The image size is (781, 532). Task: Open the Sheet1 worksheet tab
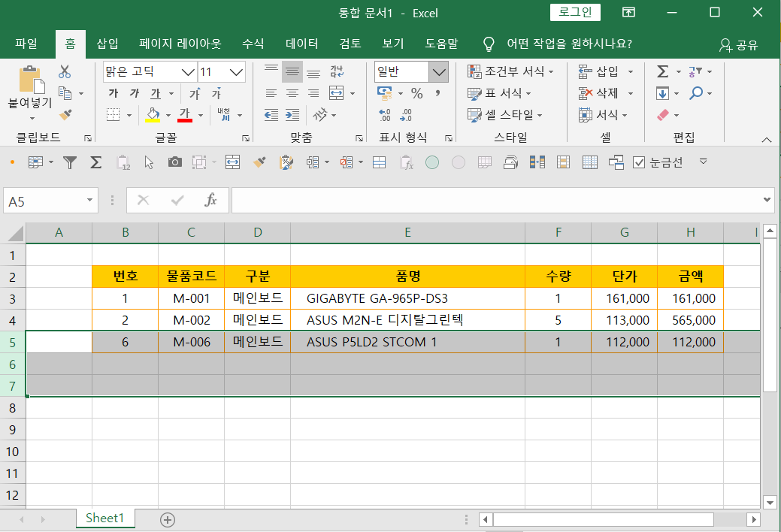pyautogui.click(x=104, y=518)
